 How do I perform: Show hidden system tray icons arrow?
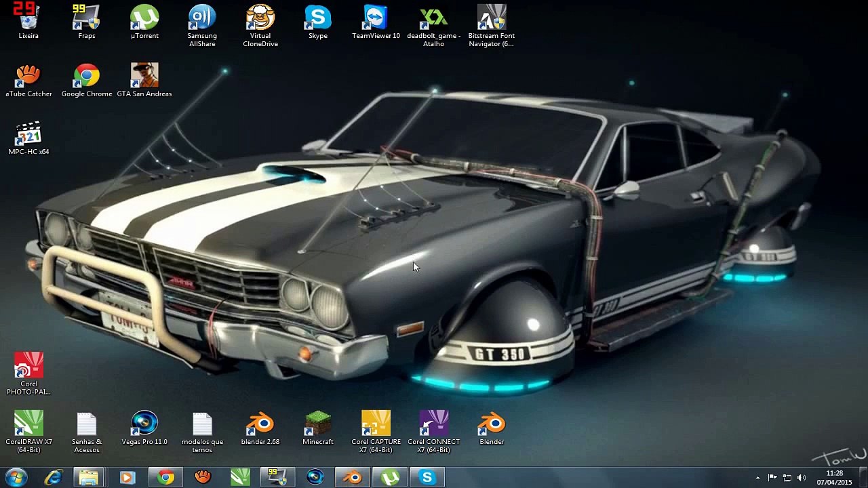point(757,478)
